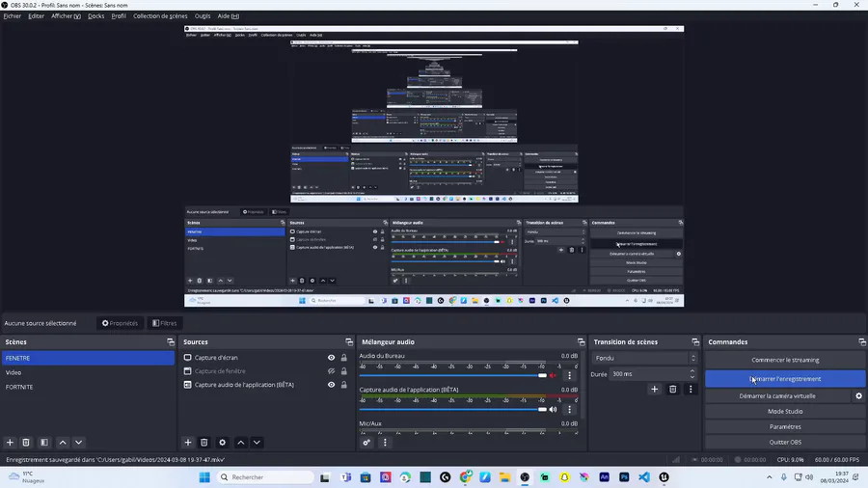Open the Docks menu
This screenshot has width=868, height=488.
(x=95, y=16)
